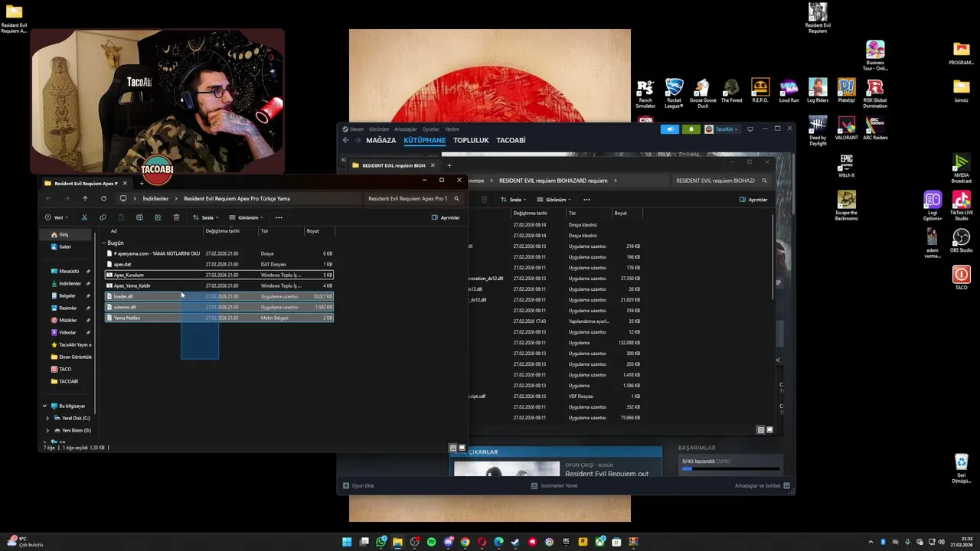Open the Loud Run desktop shortcut

click(x=789, y=91)
